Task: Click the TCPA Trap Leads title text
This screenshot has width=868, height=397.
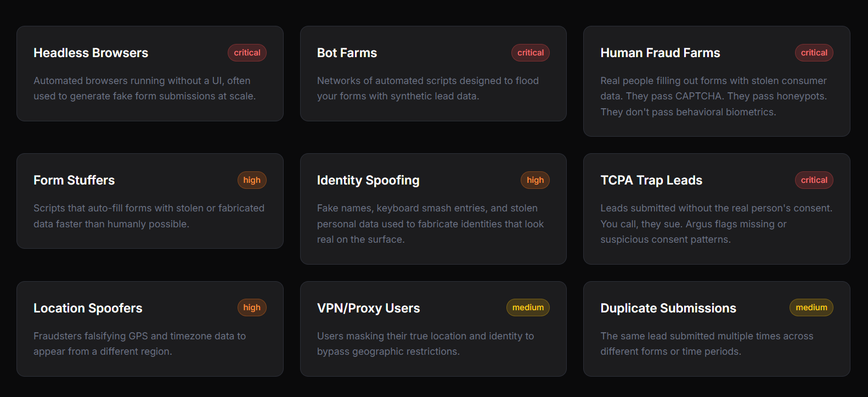Action: tap(651, 180)
